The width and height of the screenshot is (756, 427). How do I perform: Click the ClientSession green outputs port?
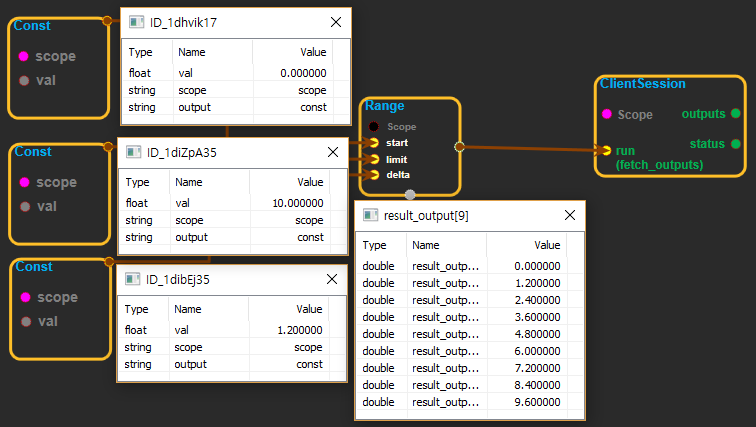[735, 114]
